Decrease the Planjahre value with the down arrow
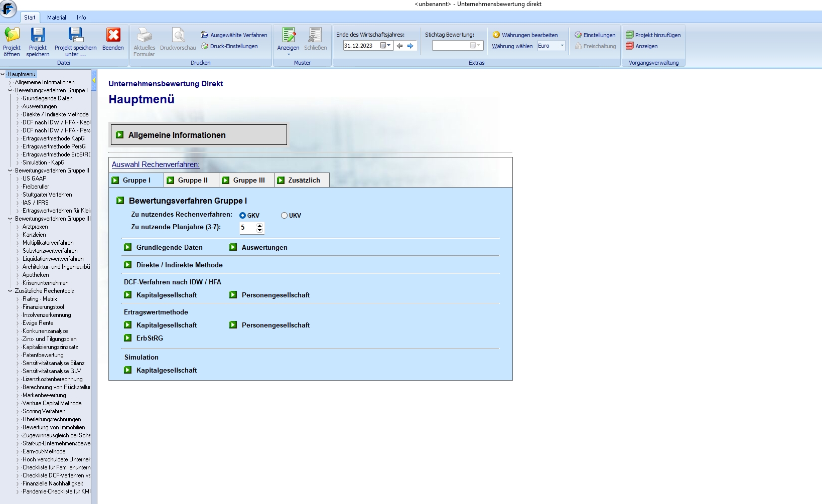 click(259, 230)
